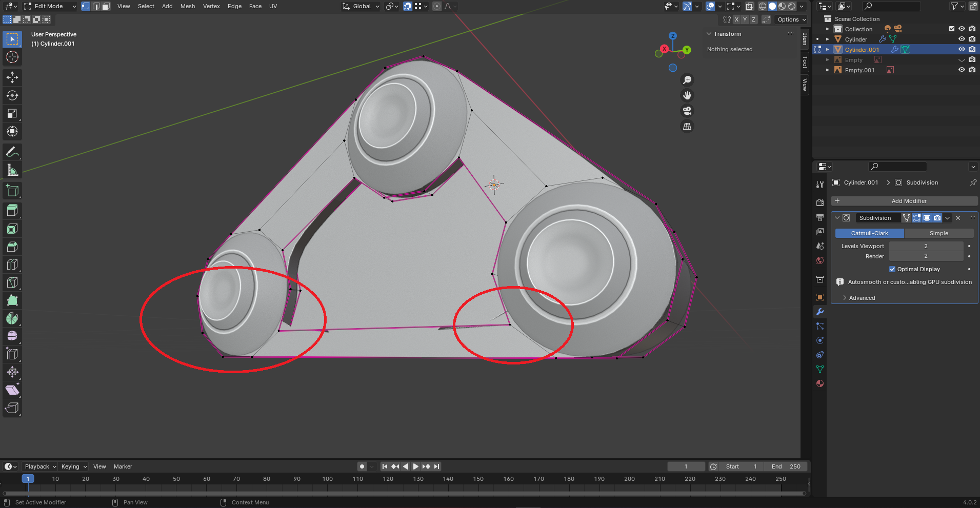Toggle orthographic grid view icon

[x=687, y=126]
